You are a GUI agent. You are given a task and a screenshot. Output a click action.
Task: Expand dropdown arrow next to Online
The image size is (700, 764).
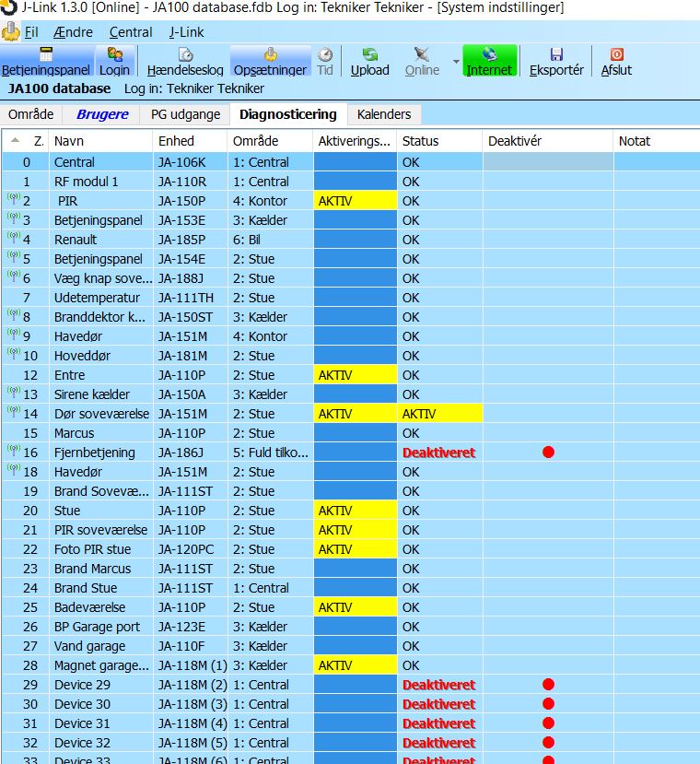455,62
